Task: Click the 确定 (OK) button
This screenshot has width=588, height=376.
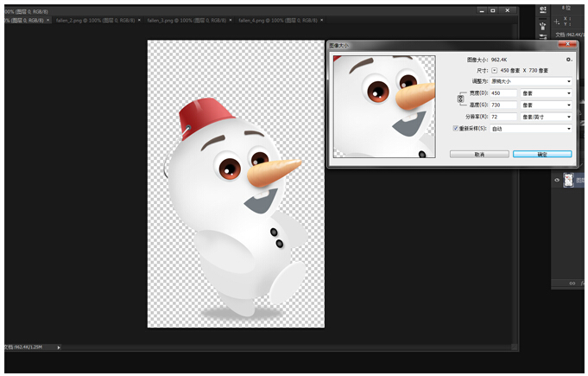Action: (542, 154)
